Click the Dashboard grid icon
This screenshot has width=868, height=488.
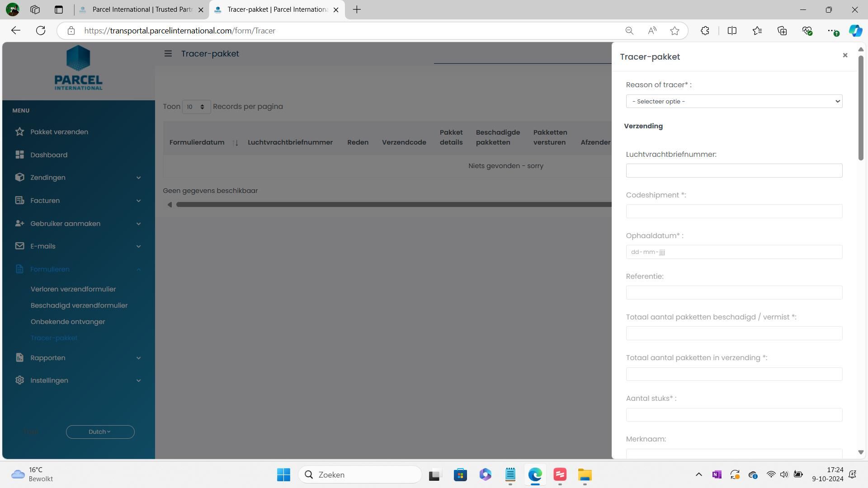point(19,155)
